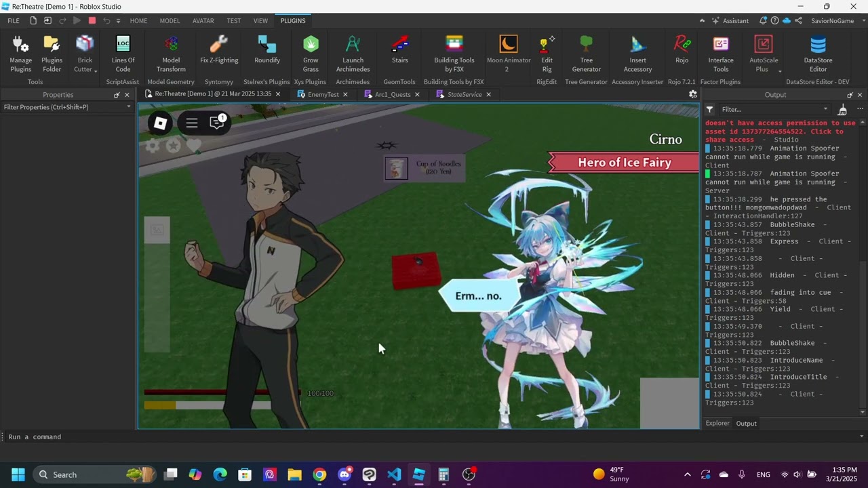Open Google Chrome from the taskbar

point(319,474)
